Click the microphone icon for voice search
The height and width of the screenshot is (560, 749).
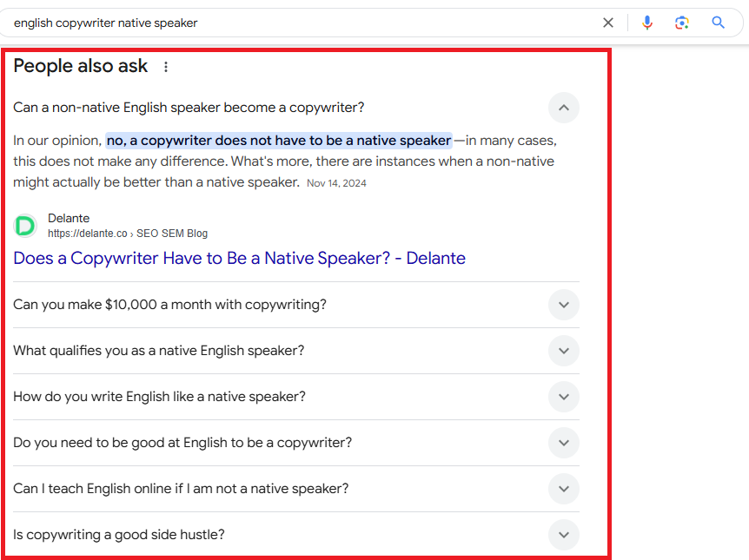coord(647,22)
